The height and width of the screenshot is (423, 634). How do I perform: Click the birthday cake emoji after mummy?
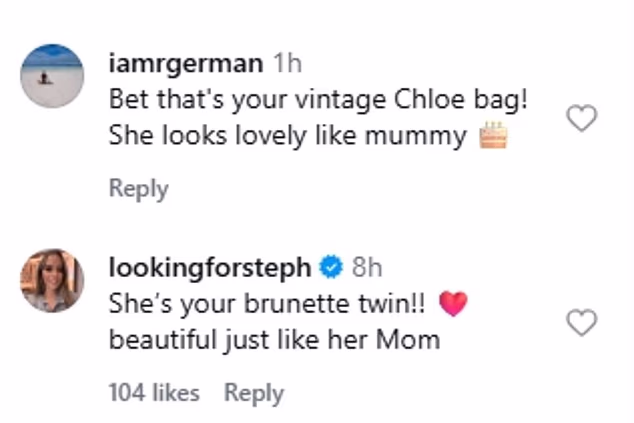point(493,135)
